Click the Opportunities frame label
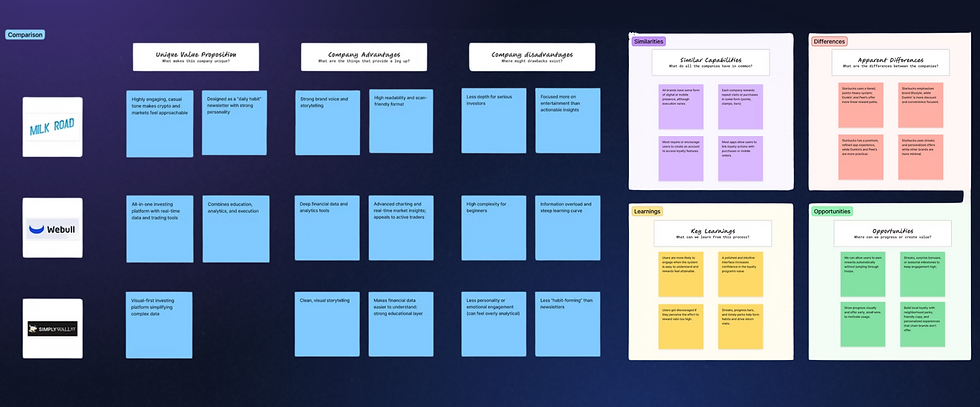The height and width of the screenshot is (407, 980). pyautogui.click(x=832, y=211)
